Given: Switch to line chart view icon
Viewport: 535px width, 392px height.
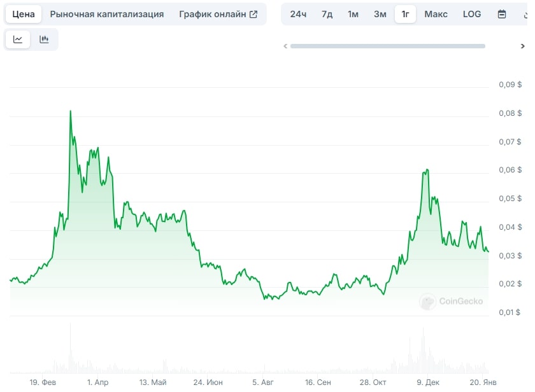Looking at the screenshot, I should coord(18,39).
